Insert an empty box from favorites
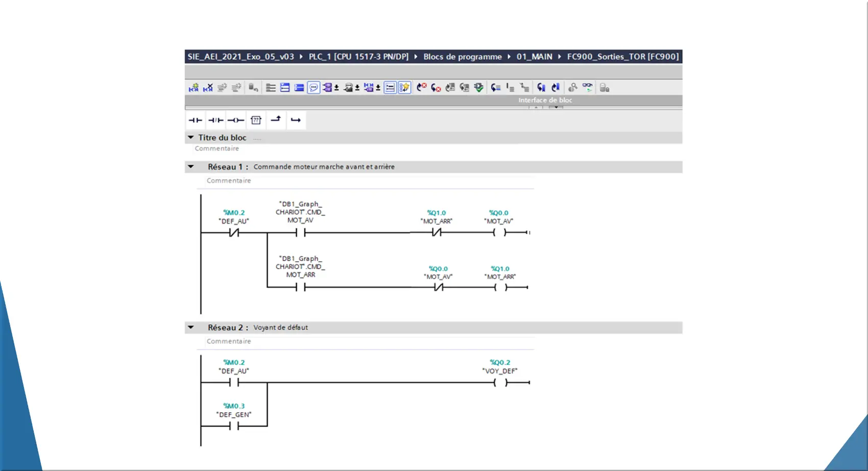The image size is (868, 471). [x=256, y=120]
